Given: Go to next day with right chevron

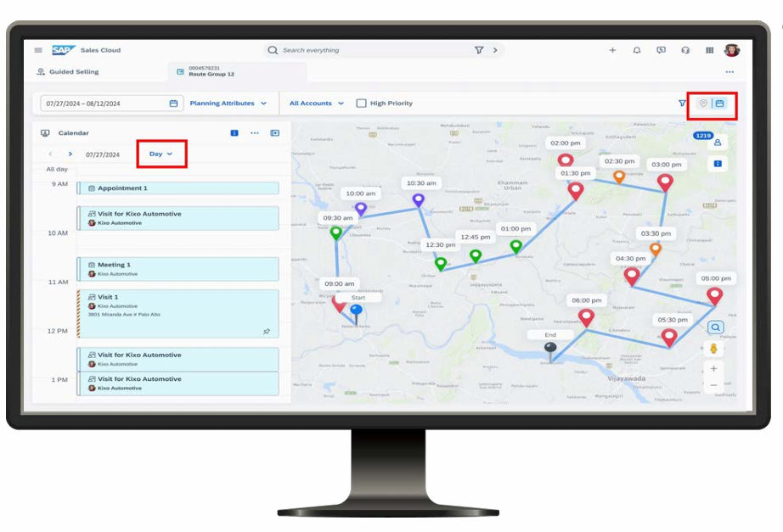Looking at the screenshot, I should point(70,154).
